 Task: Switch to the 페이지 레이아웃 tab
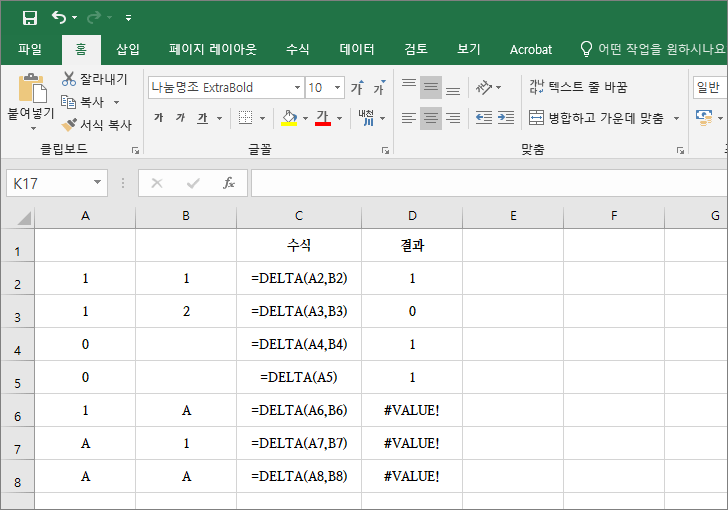(x=213, y=49)
